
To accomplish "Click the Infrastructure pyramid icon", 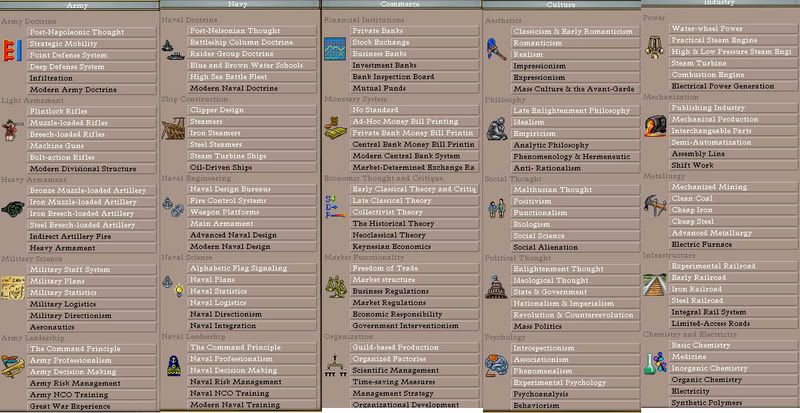I will [x=656, y=288].
